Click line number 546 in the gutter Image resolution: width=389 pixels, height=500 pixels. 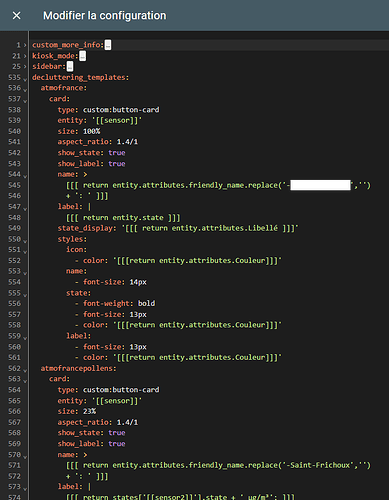pos(14,196)
